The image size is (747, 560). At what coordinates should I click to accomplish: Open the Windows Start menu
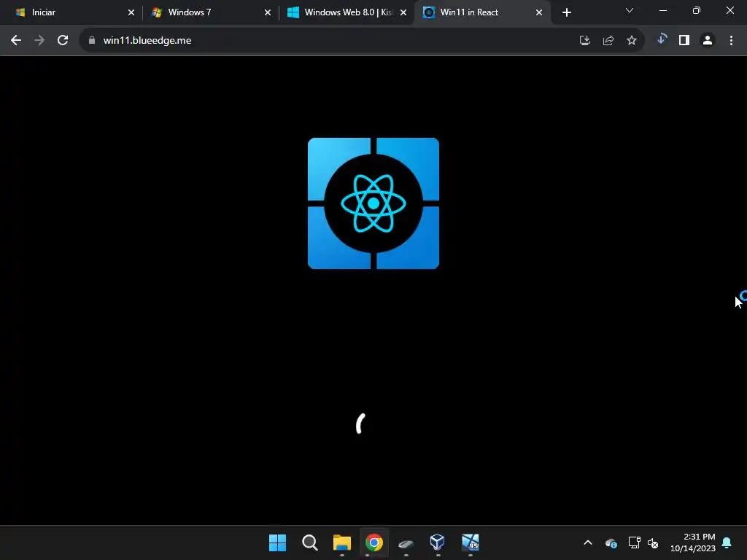tap(278, 542)
